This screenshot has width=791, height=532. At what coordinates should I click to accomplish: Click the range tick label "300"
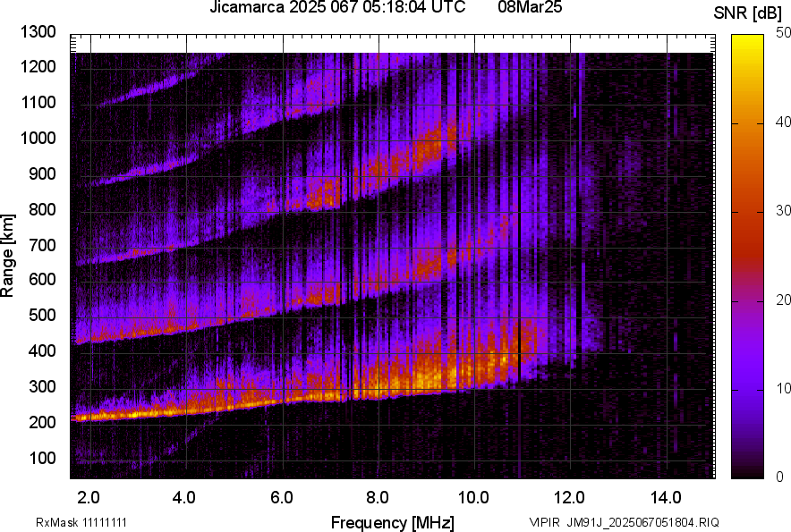[42, 387]
